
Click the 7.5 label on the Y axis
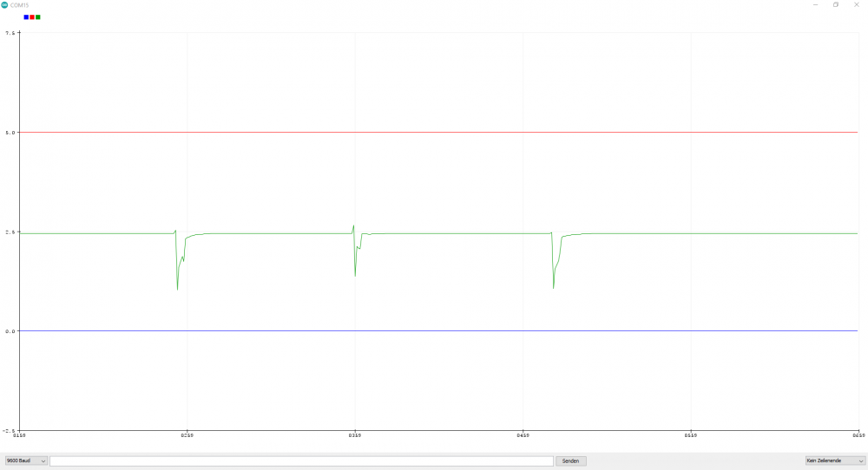tap(10, 33)
